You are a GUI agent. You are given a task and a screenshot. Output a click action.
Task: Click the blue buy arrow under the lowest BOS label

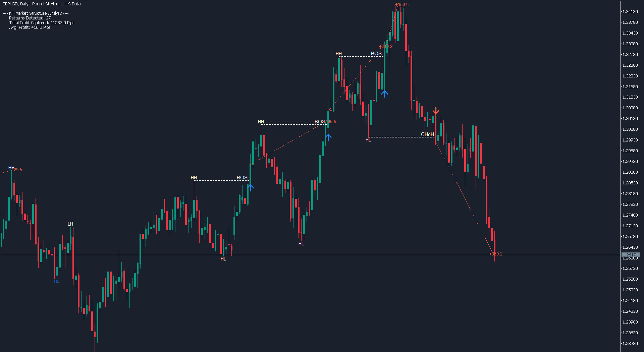(x=250, y=187)
